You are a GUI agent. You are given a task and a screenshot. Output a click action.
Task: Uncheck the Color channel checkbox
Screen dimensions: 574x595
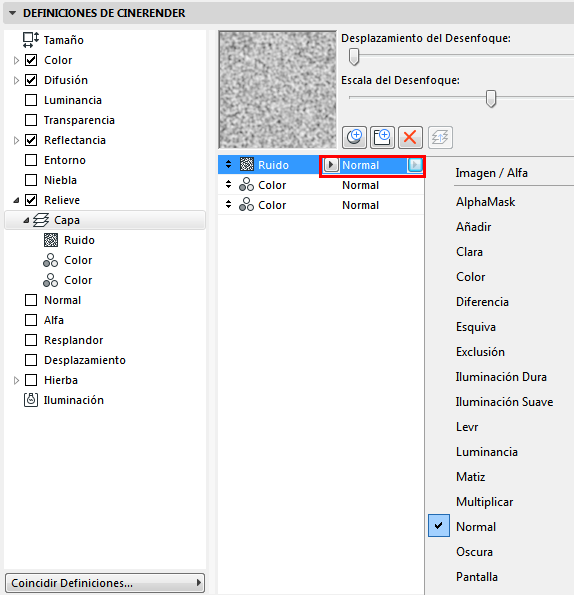coord(31,60)
